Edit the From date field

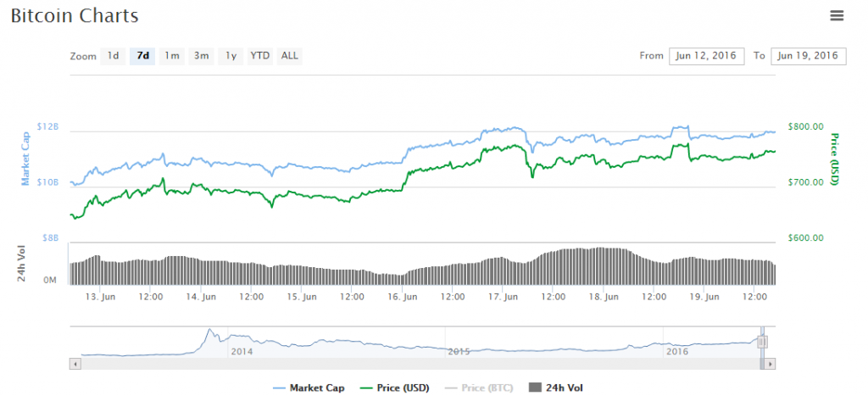[706, 56]
